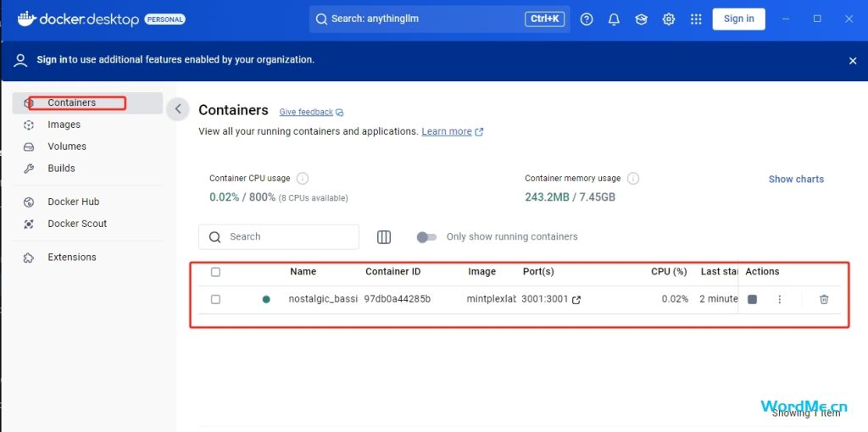
Task: Click the Container CPU usage info icon
Action: [303, 179]
